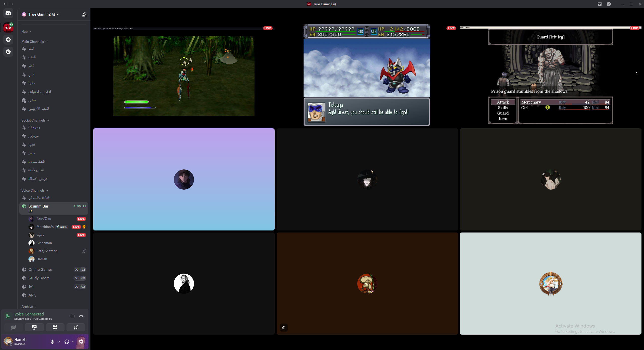644x350 pixels.
Task: Open the ميمز text channel
Action: [x=54, y=153]
